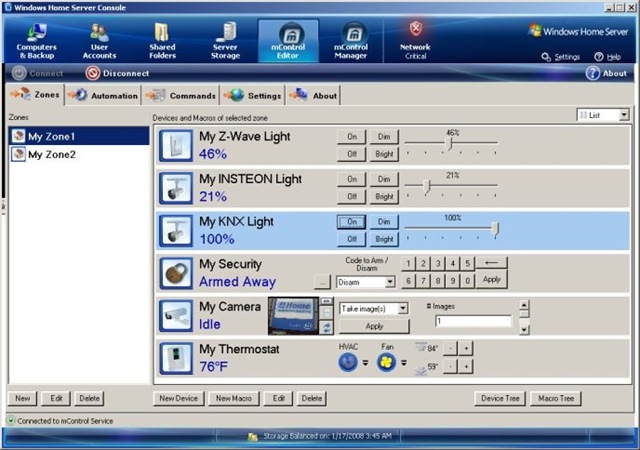Click the grayed Connect button
The width and height of the screenshot is (640, 450).
[x=38, y=73]
